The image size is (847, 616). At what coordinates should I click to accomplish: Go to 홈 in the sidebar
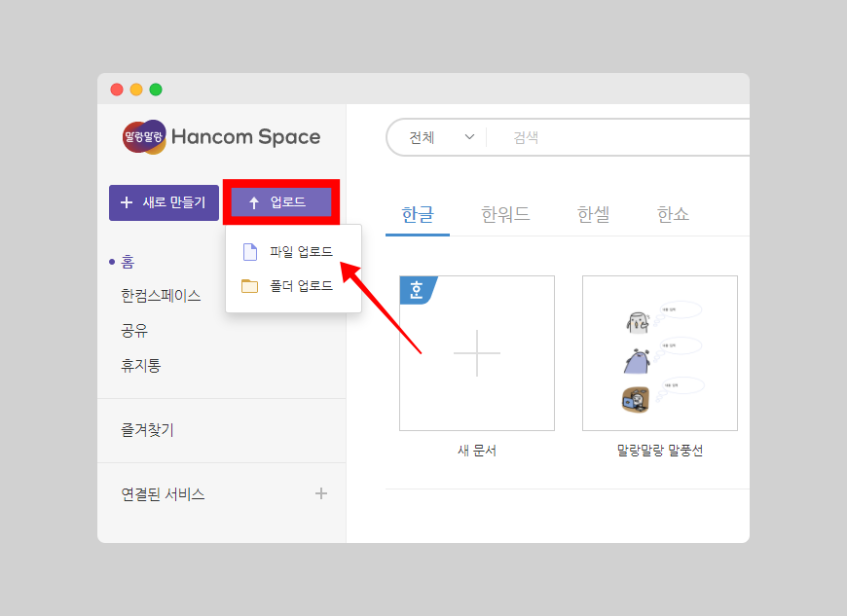click(x=128, y=262)
